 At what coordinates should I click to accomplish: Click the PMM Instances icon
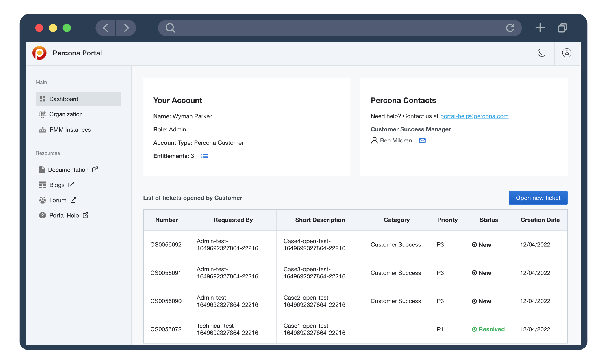click(x=42, y=129)
